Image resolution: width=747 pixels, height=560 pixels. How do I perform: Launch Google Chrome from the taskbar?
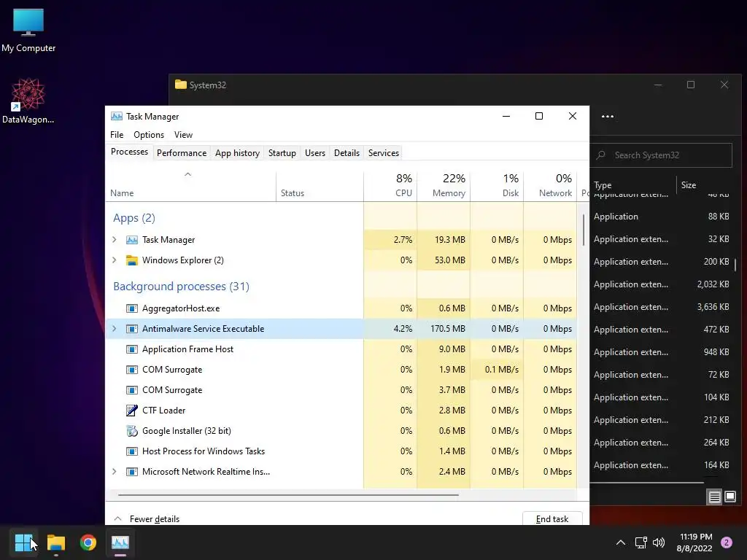[x=88, y=542]
